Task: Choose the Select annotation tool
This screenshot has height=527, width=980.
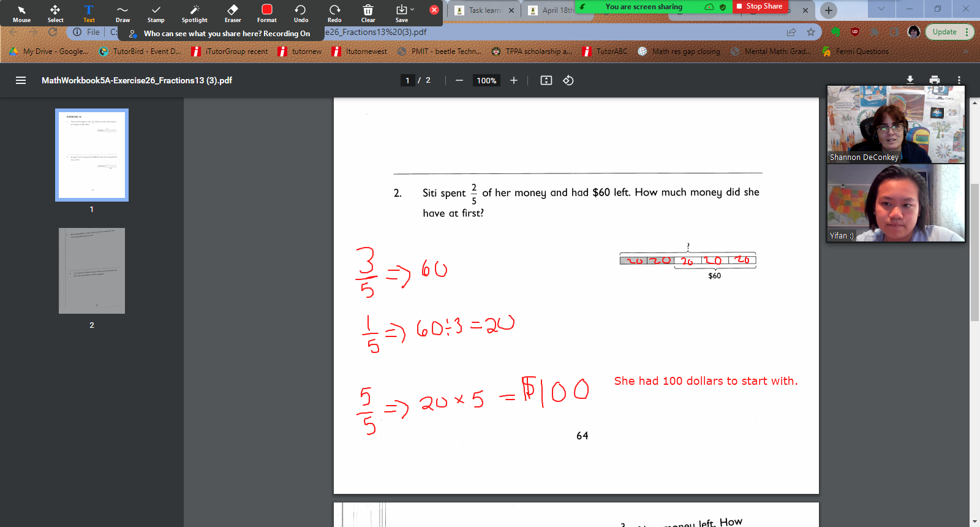Action: [55, 13]
